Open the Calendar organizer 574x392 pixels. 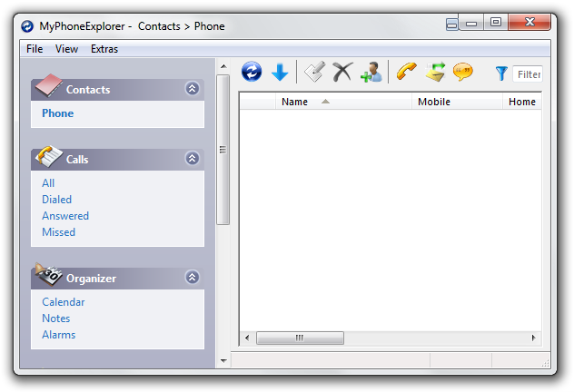(x=64, y=302)
